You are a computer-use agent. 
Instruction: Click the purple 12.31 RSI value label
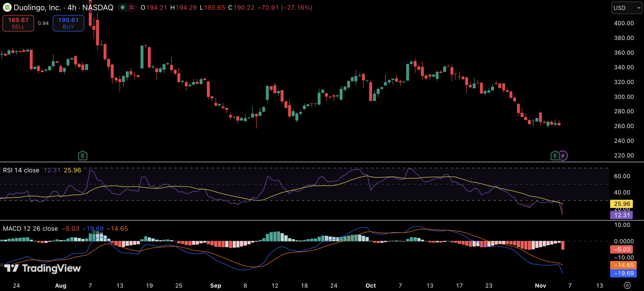click(622, 215)
